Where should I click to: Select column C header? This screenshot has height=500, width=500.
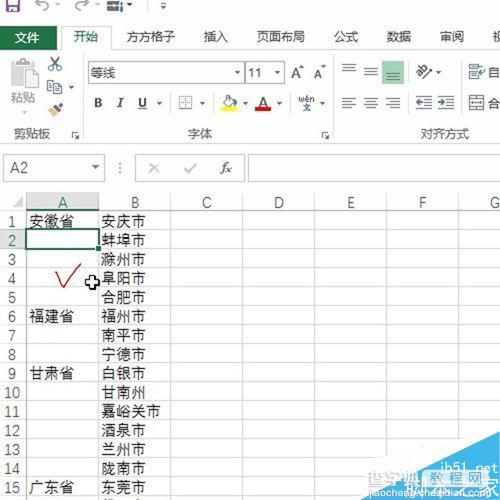point(206,202)
